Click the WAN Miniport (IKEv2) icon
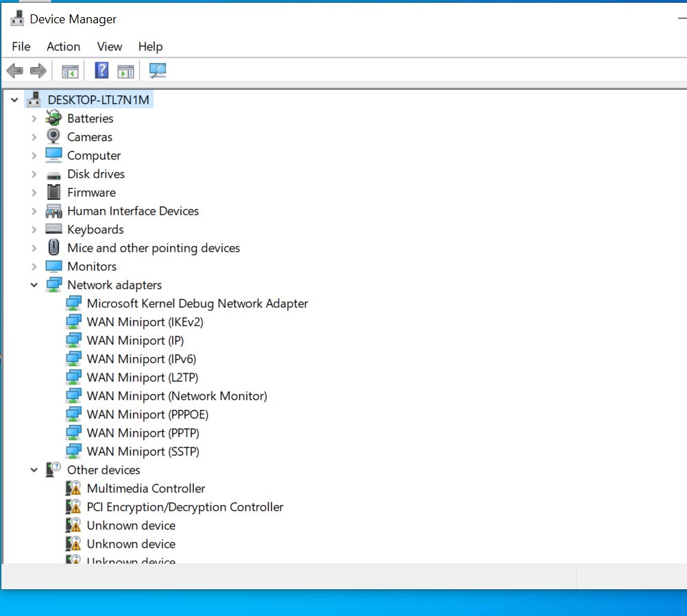Screen dimensions: 687x616 click(73, 321)
